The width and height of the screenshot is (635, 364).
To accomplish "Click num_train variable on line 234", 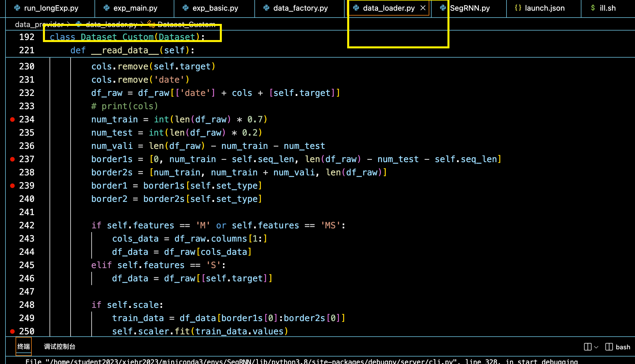I will pyautogui.click(x=115, y=120).
